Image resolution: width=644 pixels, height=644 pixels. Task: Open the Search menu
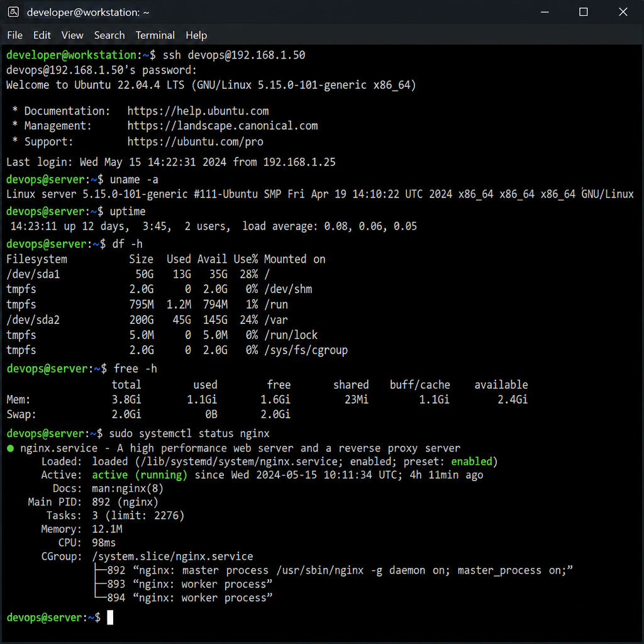109,35
